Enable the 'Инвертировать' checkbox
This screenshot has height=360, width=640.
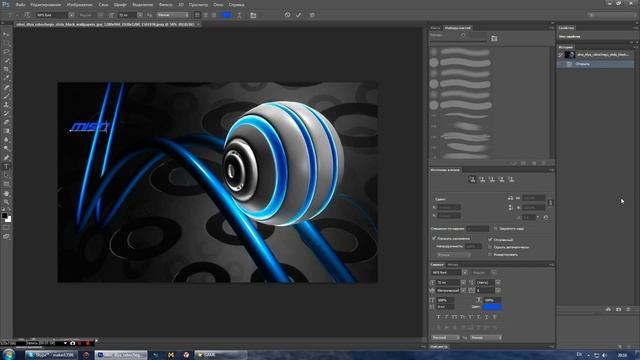point(490,254)
